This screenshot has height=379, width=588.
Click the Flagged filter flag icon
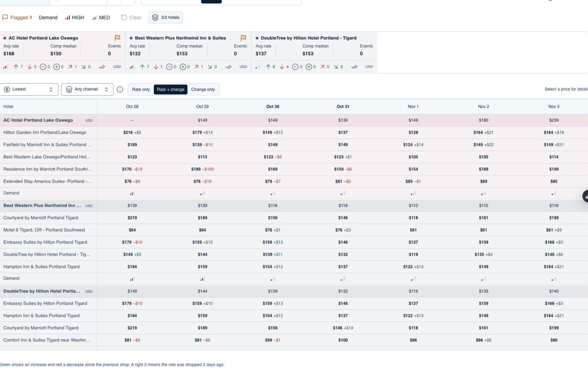[5, 17]
